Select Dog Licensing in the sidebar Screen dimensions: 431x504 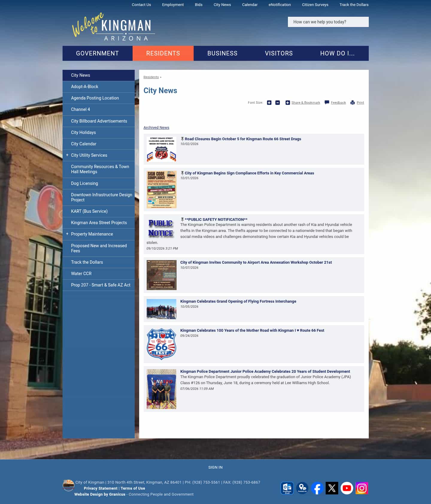(98, 183)
